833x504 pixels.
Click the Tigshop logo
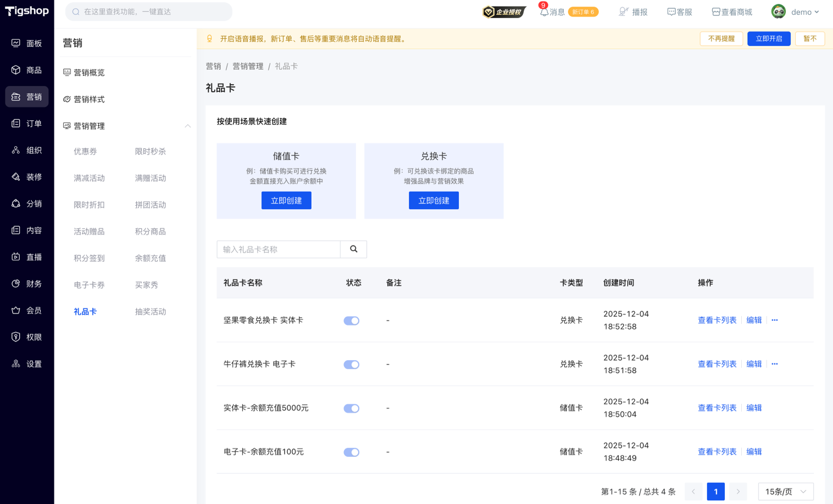tap(27, 11)
